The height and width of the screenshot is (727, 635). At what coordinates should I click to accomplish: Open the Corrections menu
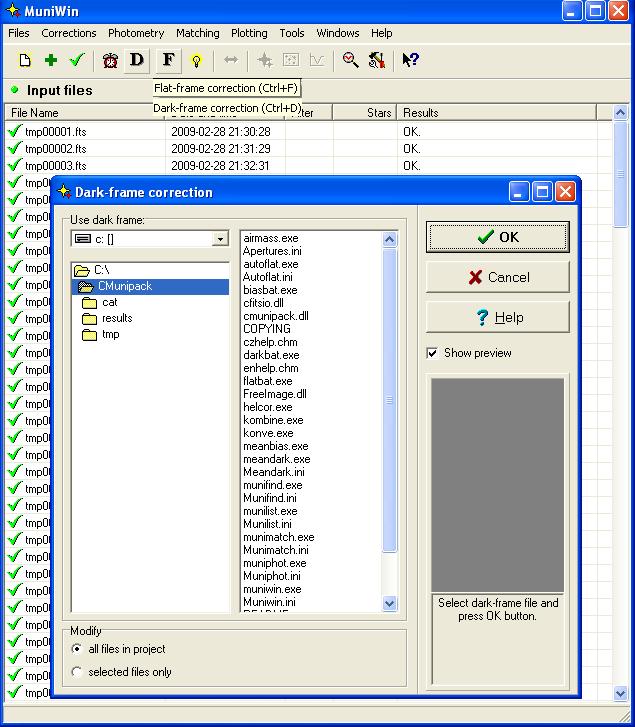(x=69, y=33)
